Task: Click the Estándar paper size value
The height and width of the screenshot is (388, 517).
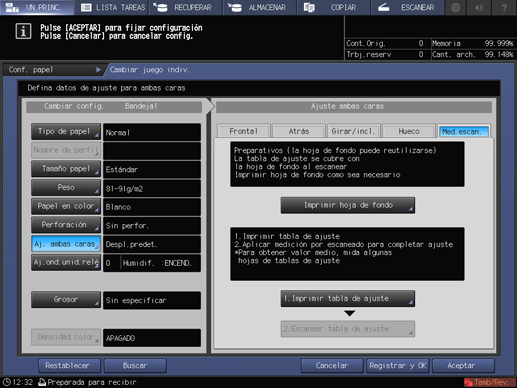Action: pyautogui.click(x=152, y=170)
